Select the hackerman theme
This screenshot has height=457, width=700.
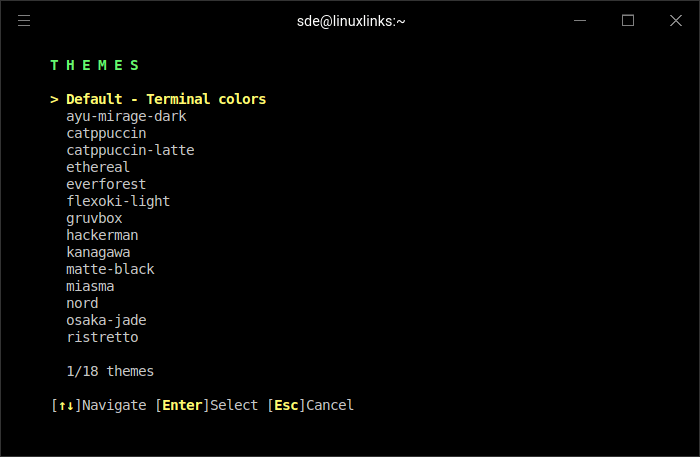pyautogui.click(x=102, y=235)
